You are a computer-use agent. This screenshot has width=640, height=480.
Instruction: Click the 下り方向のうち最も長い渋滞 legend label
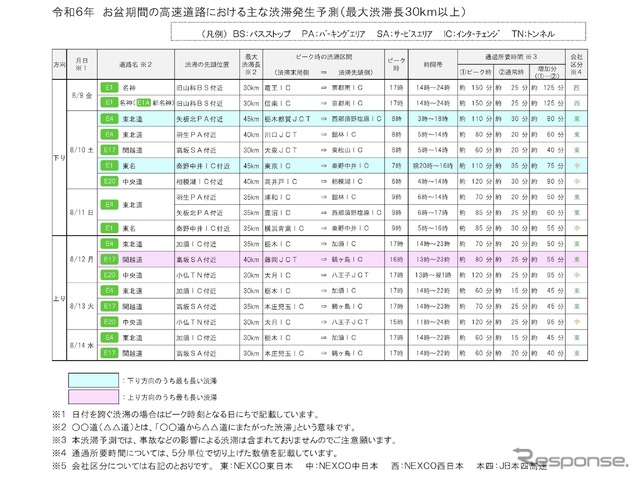(170, 380)
